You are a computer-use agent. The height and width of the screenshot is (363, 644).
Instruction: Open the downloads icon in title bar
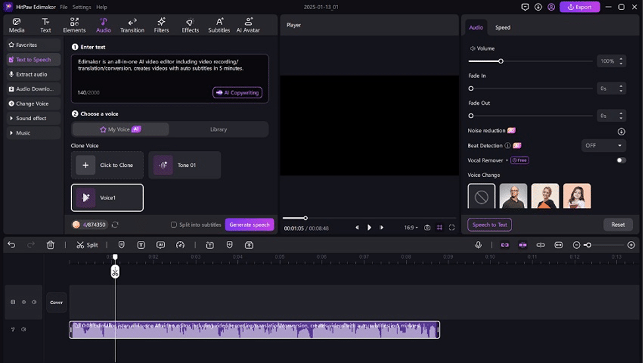click(x=538, y=7)
